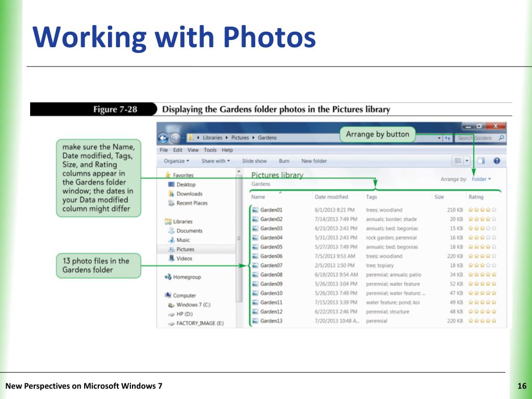Open the Arrange by Folder dropdown
Screen dimensions: 532x399
coord(481,179)
